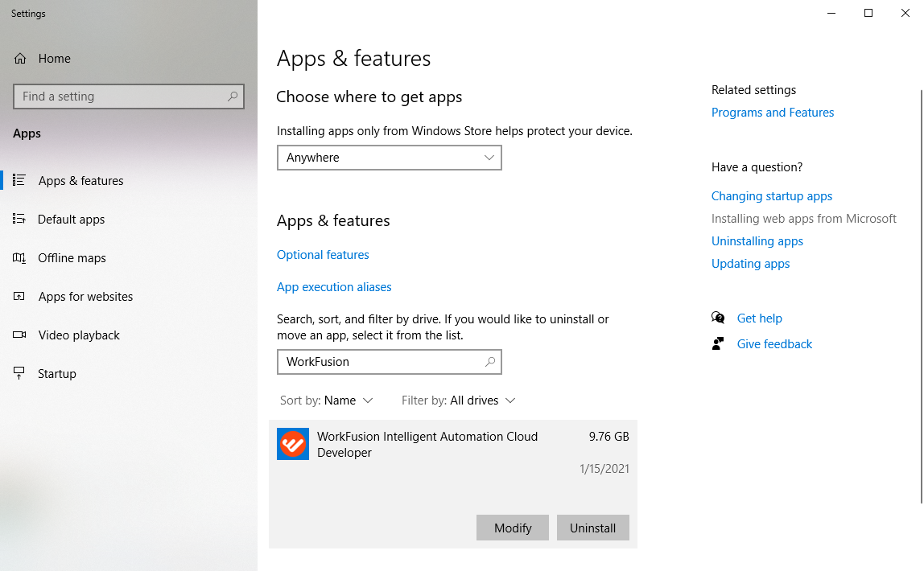
Task: Click magnifier icon in Find a setting
Action: (x=233, y=96)
